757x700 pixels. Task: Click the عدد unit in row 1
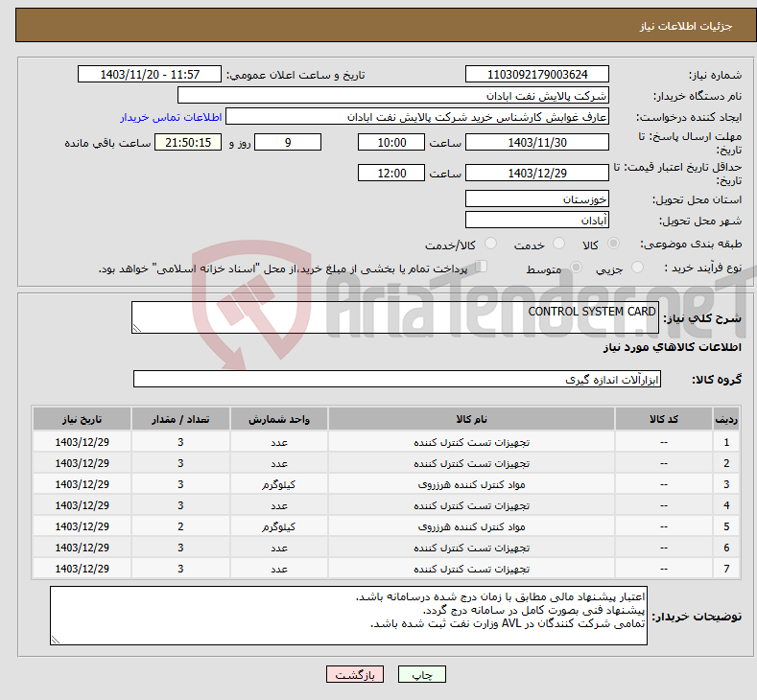[x=279, y=442]
